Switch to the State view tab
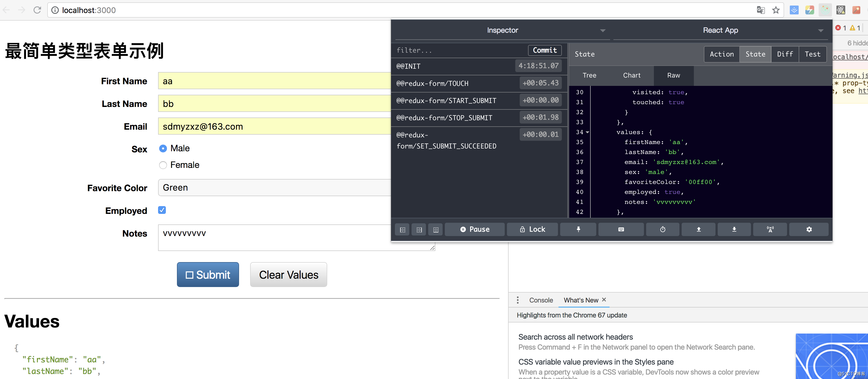The height and width of the screenshot is (379, 868). (755, 54)
